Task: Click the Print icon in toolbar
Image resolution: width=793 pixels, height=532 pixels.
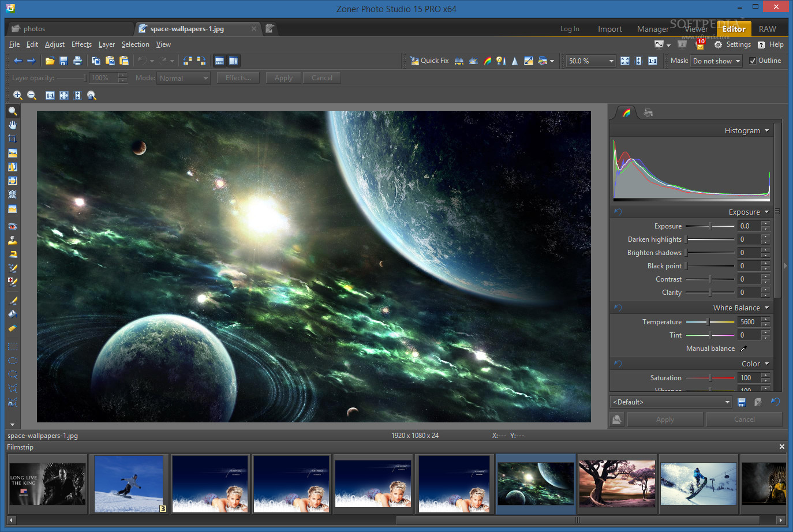Action: 77,61
